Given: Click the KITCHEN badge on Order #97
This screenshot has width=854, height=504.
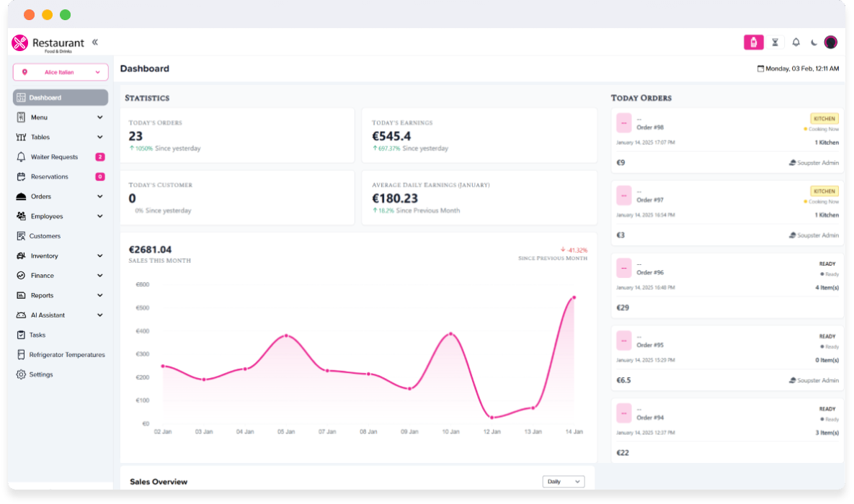Looking at the screenshot, I should [x=824, y=191].
